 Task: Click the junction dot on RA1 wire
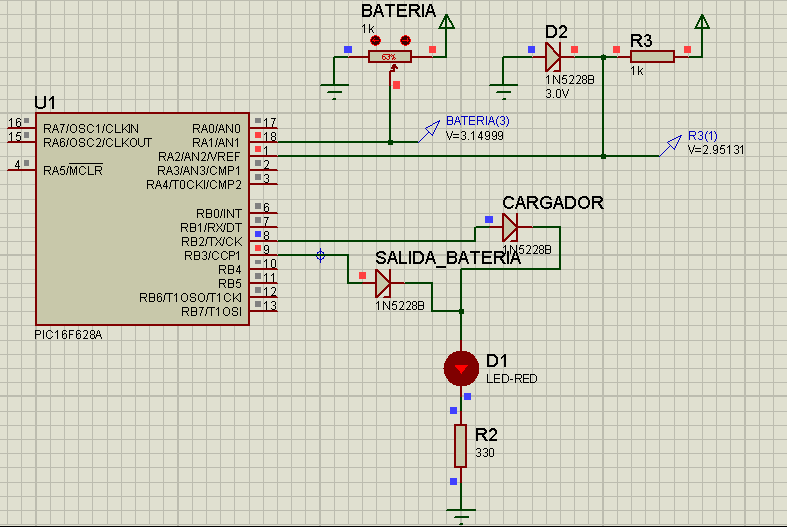(x=390, y=143)
